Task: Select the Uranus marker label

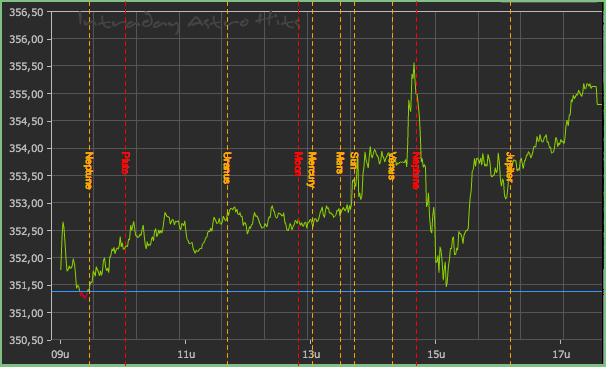Action: click(x=227, y=168)
